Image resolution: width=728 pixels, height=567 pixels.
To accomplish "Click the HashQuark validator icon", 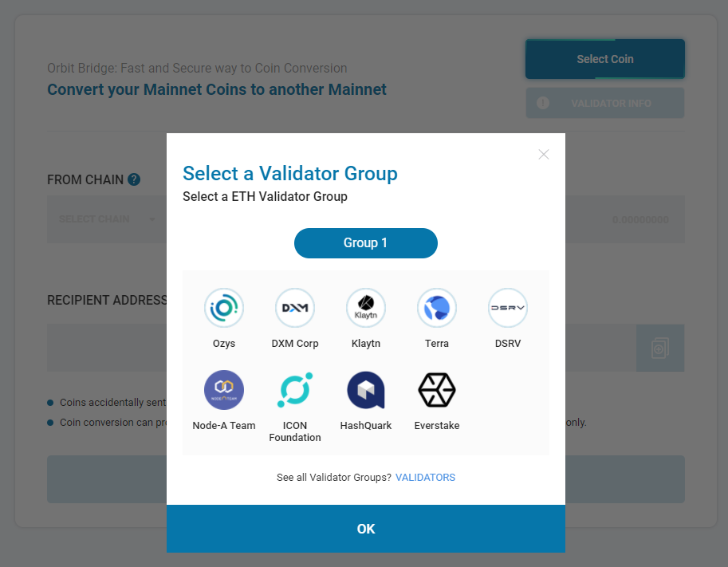I will pos(366,390).
